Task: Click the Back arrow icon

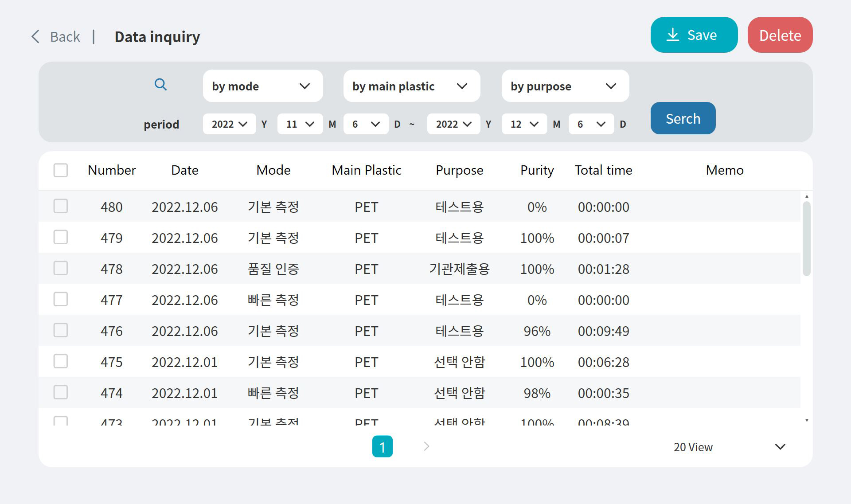Action: [x=35, y=36]
